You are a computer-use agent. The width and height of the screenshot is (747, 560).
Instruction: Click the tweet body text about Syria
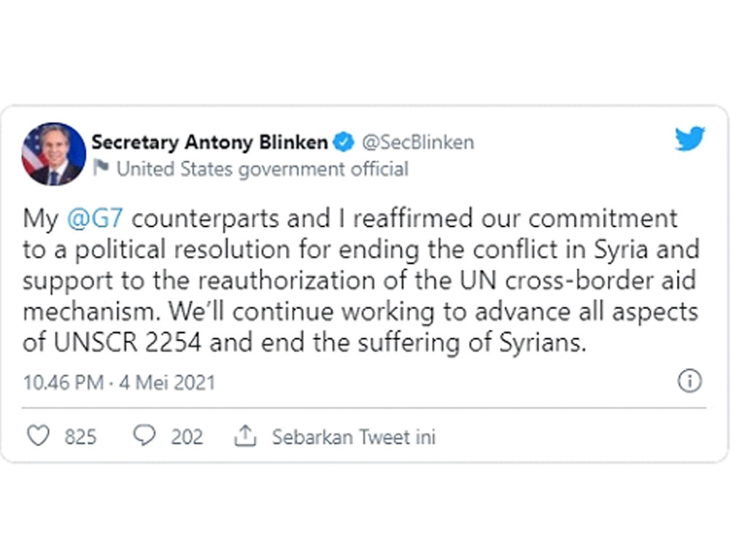[361, 281]
